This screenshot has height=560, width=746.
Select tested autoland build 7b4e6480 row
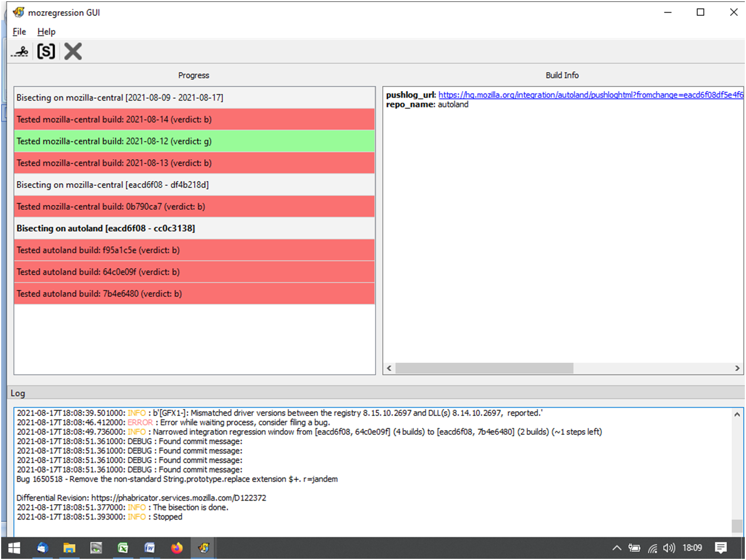coord(194,294)
